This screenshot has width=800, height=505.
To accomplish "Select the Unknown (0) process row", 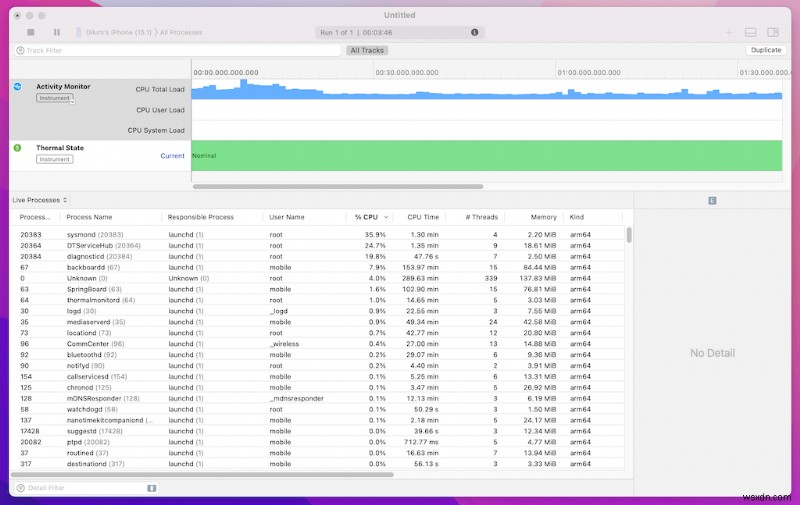I will (x=317, y=279).
